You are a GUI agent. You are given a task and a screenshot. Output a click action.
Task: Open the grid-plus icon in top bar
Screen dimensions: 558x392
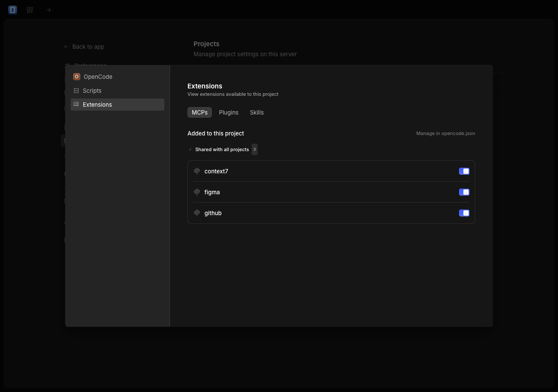(30, 10)
